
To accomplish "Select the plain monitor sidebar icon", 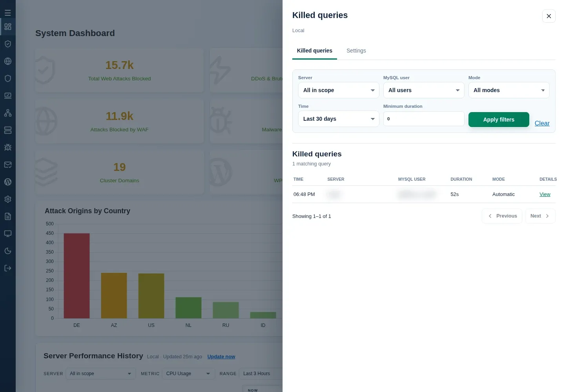I will [8, 234].
